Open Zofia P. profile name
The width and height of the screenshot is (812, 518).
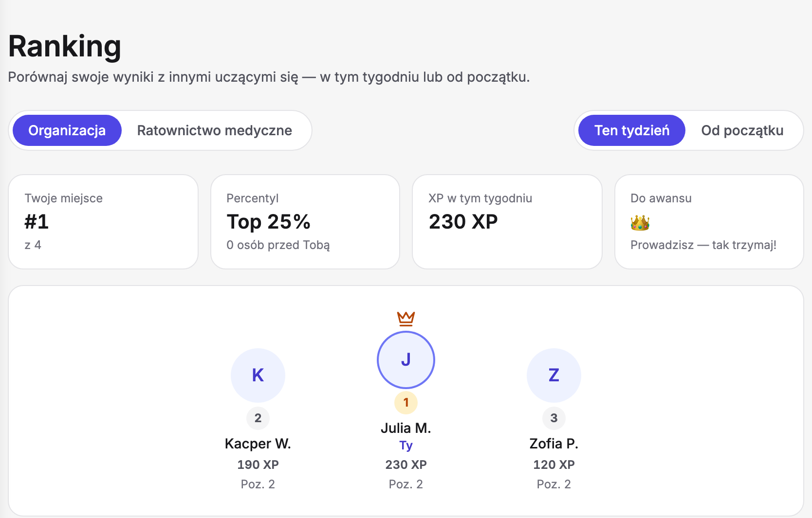(554, 444)
